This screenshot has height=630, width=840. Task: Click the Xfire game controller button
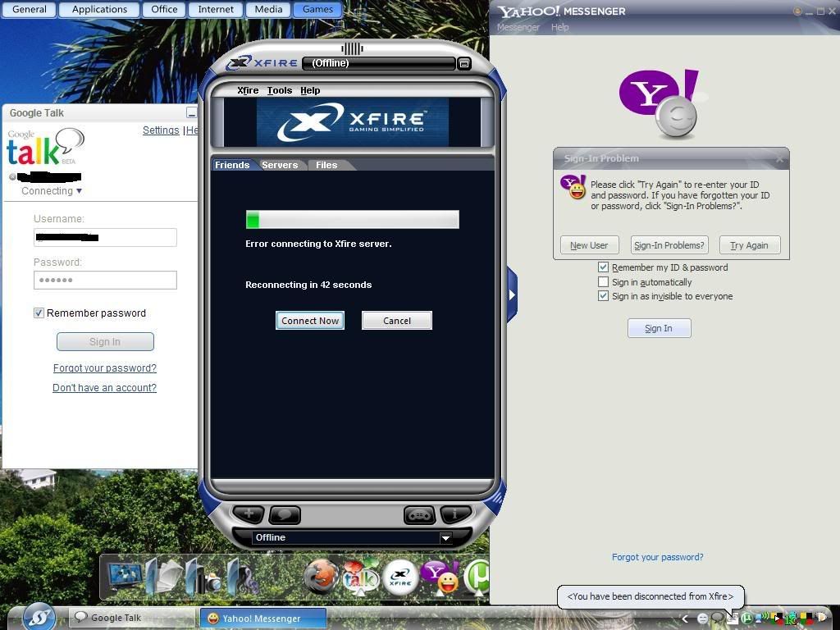[419, 515]
